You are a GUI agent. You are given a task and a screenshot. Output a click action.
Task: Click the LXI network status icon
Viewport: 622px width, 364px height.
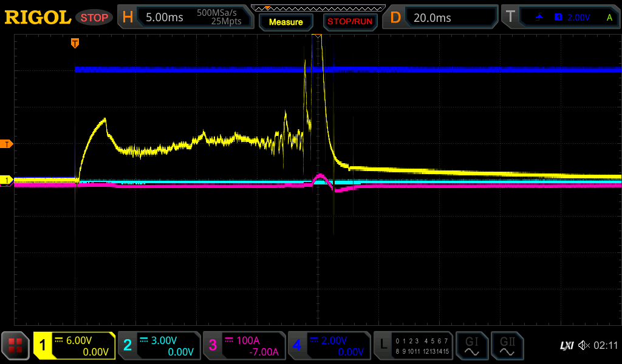click(566, 345)
